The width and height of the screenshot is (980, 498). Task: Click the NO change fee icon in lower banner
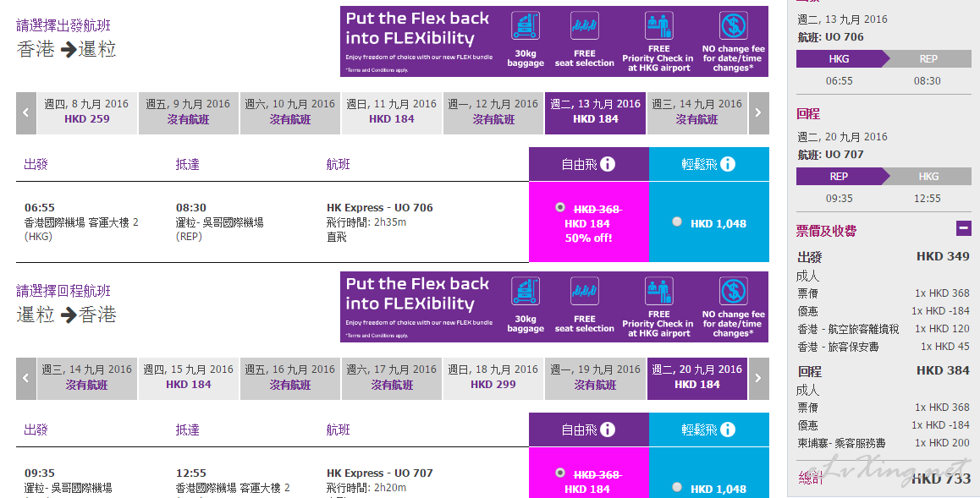733,292
